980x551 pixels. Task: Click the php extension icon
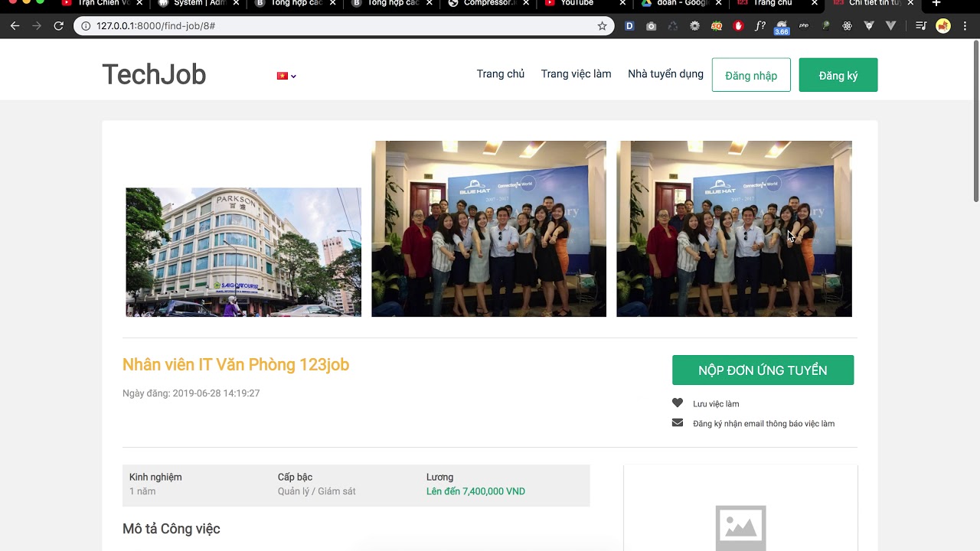[x=804, y=26]
